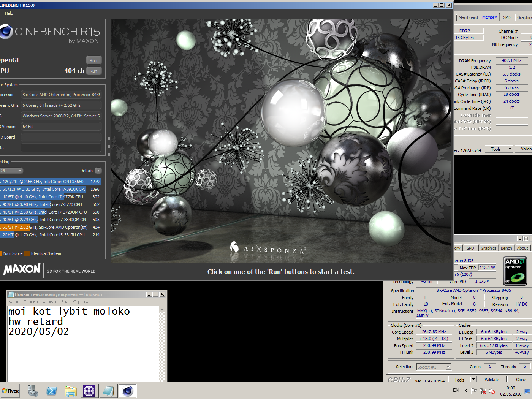Click Tools button in the Memory CPU-Z window
The image size is (532, 399).
[x=496, y=149]
